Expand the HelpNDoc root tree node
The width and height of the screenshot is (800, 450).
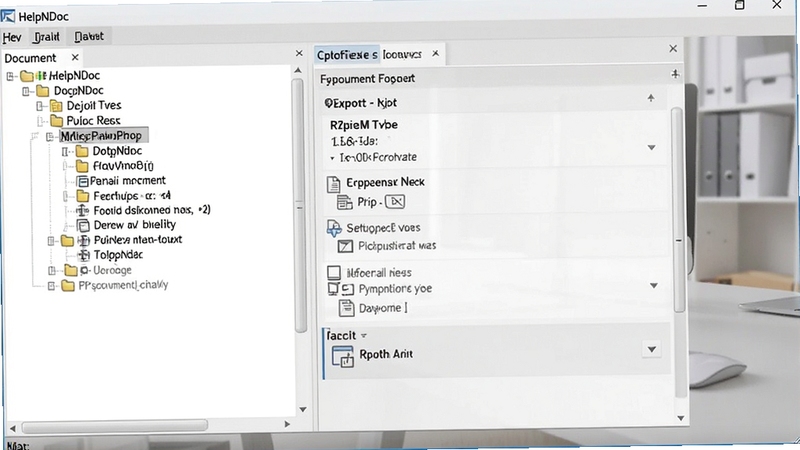tap(10, 77)
